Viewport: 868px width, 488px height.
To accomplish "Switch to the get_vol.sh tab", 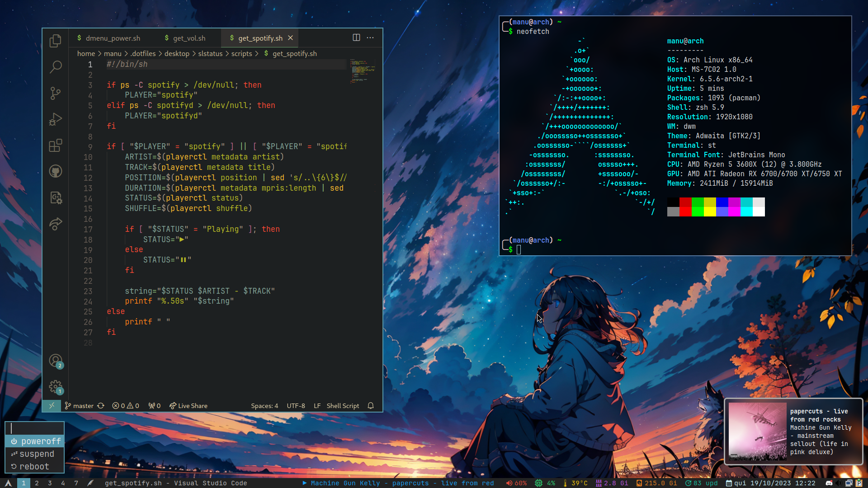I will coord(189,38).
